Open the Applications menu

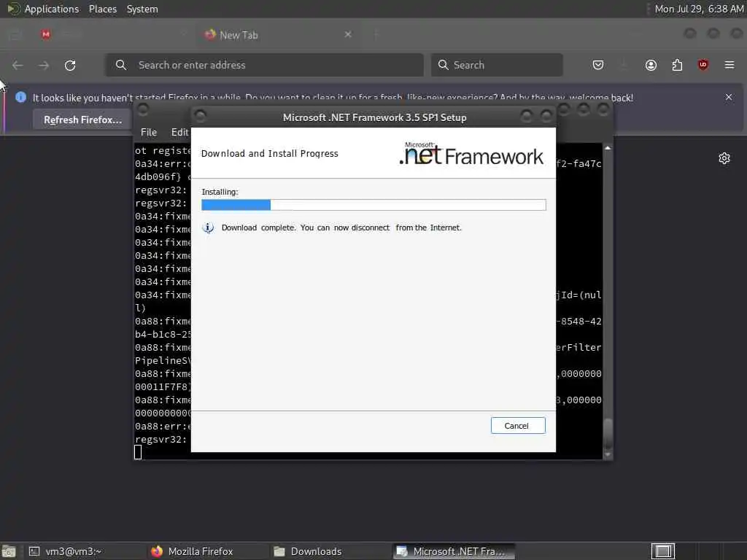pyautogui.click(x=52, y=9)
